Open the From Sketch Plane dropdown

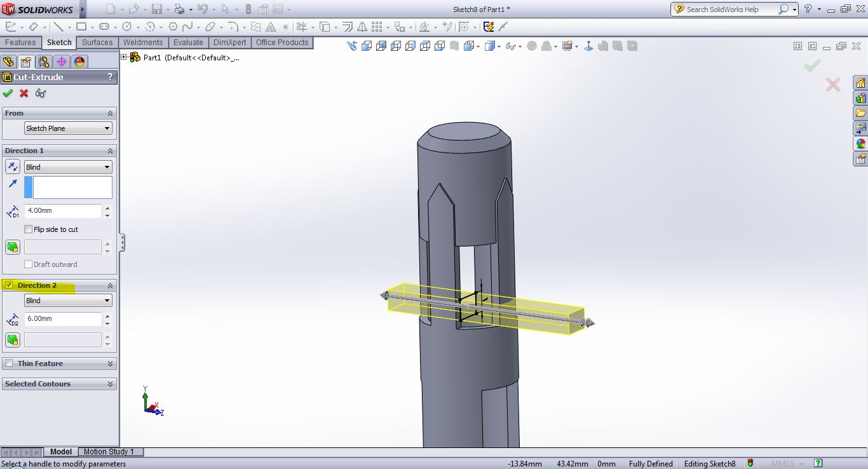coord(68,128)
